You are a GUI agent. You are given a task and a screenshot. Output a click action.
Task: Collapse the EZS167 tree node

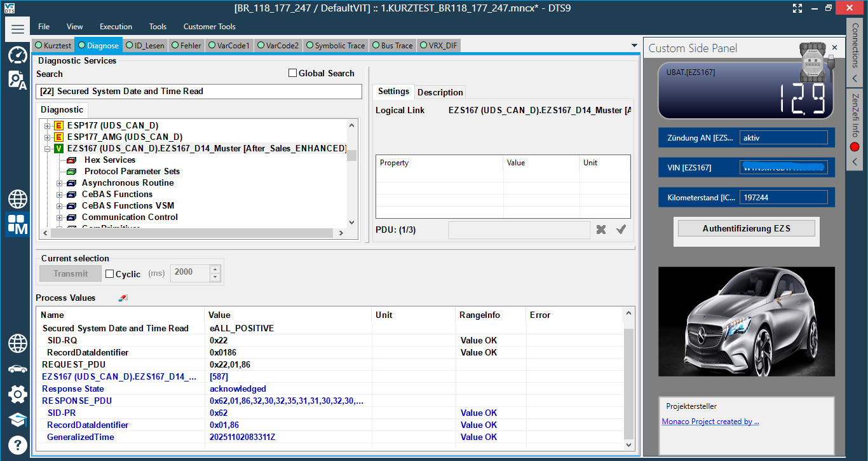pyautogui.click(x=48, y=149)
